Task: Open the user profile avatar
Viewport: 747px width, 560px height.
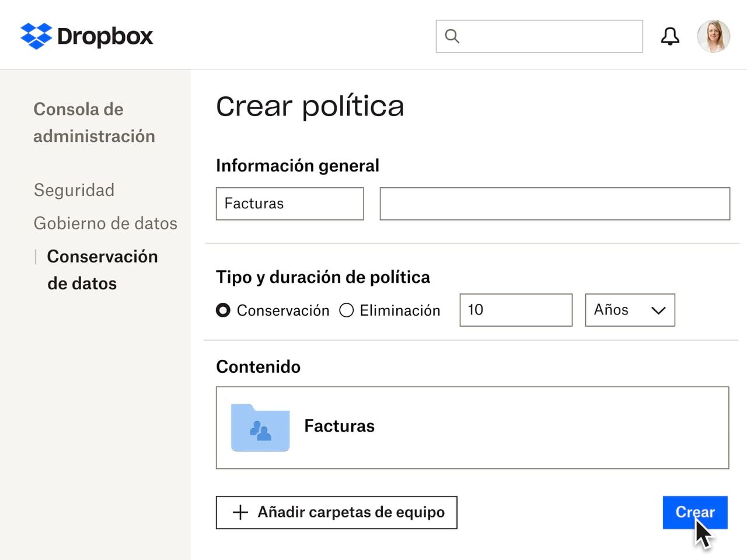Action: [713, 36]
